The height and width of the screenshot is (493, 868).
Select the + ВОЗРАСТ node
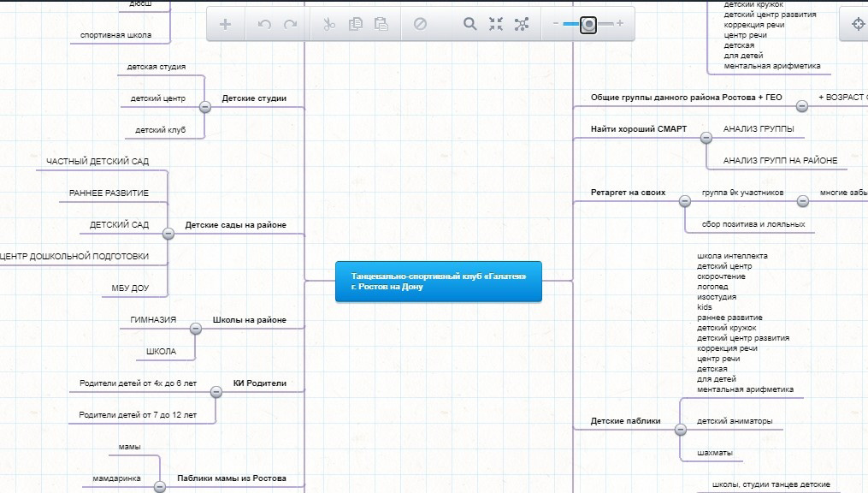[843, 97]
